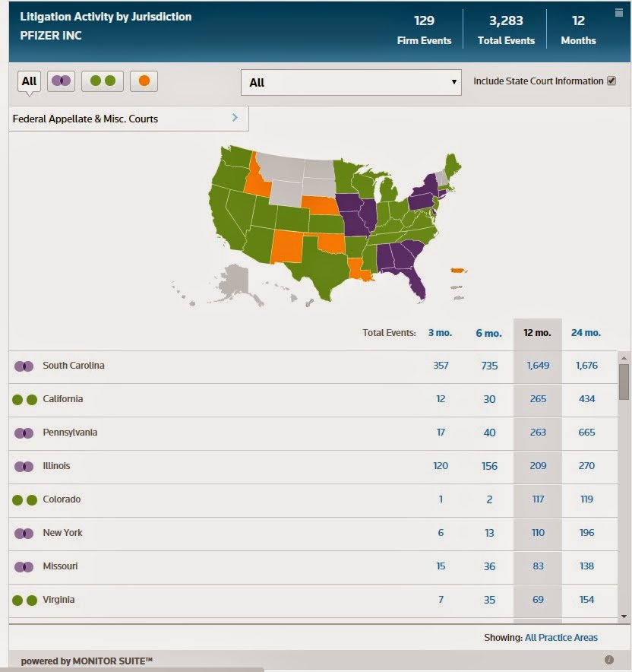Click the 3,283 Total Events stat
The image size is (632, 672).
(x=506, y=30)
